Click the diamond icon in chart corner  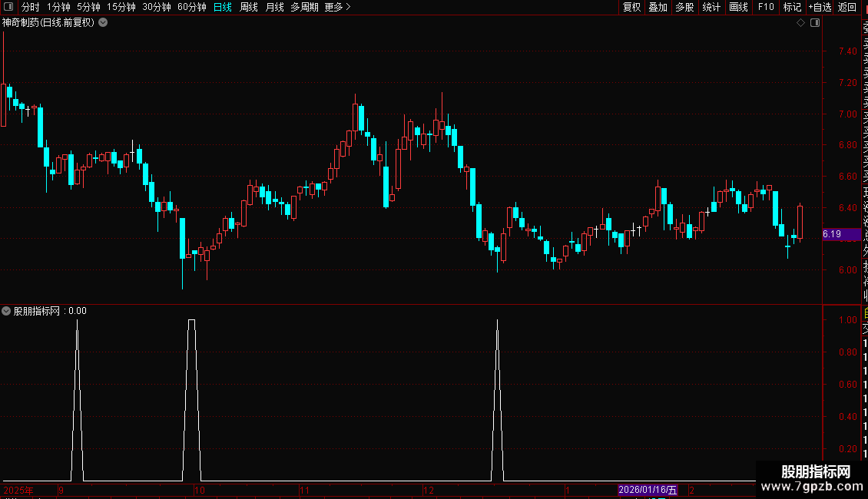click(800, 23)
